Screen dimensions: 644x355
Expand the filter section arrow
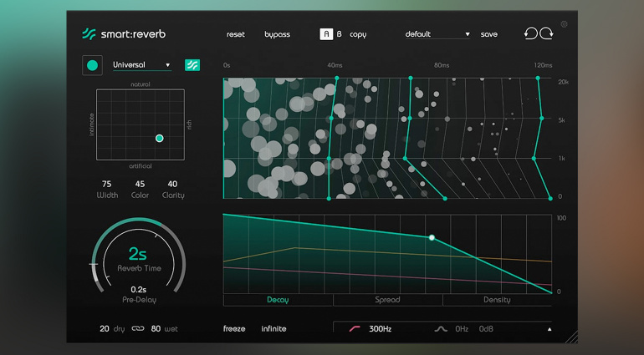click(x=549, y=329)
